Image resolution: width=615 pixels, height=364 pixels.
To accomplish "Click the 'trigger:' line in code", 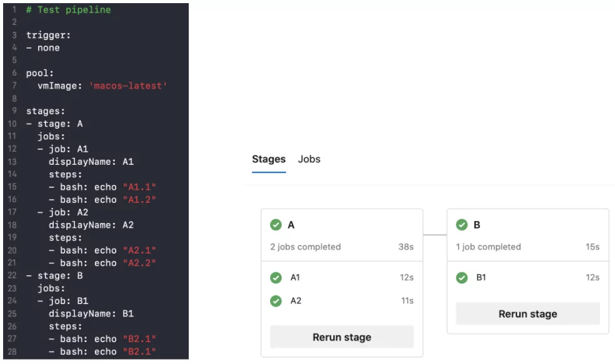I will pos(48,35).
